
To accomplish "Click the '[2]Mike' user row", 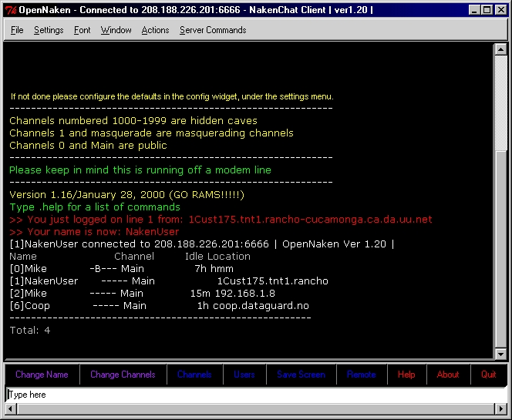I will 143,294.
